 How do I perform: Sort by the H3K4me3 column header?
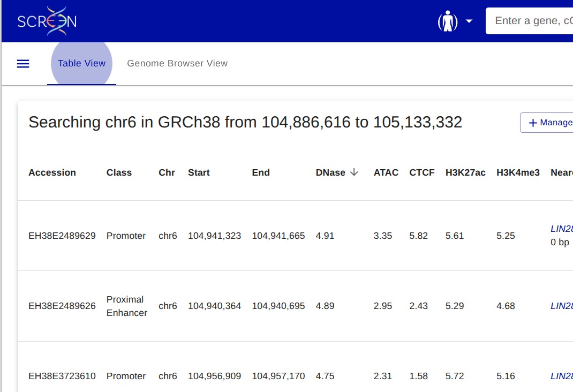coord(518,172)
